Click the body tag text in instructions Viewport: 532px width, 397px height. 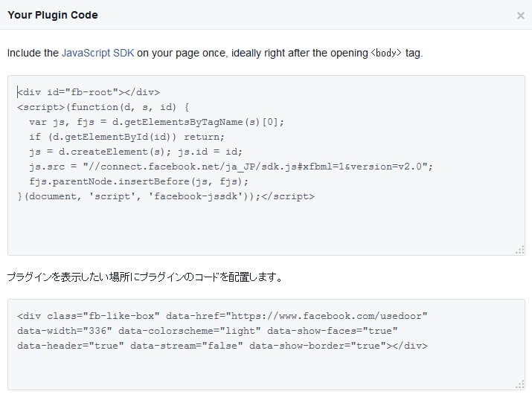[386, 54]
